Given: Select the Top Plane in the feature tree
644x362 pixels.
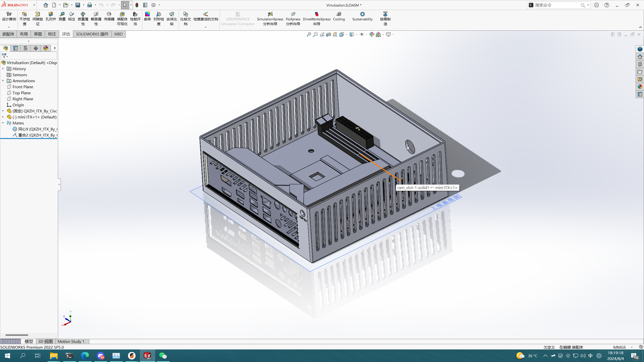Looking at the screenshot, I should click(21, 93).
